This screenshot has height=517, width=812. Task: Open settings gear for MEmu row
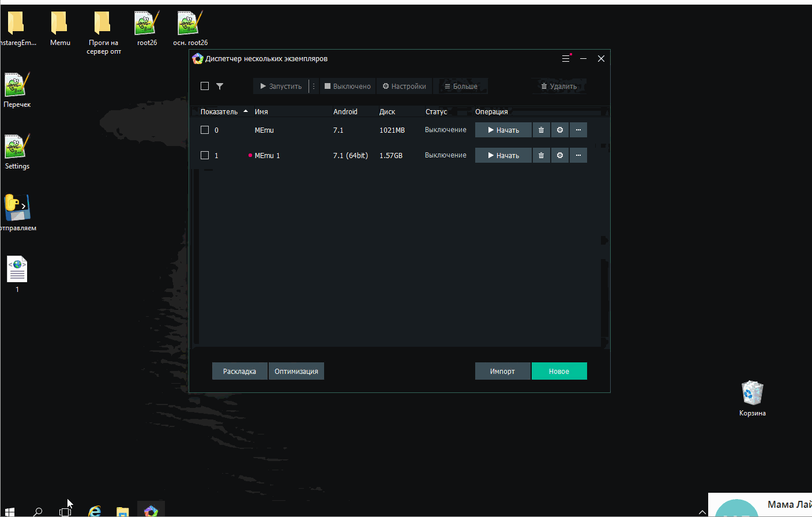(x=559, y=130)
